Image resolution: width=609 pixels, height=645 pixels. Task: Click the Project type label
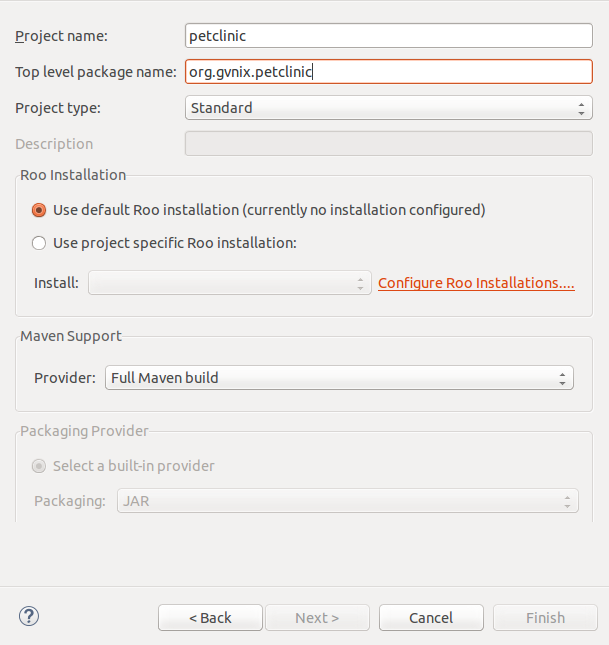point(57,108)
